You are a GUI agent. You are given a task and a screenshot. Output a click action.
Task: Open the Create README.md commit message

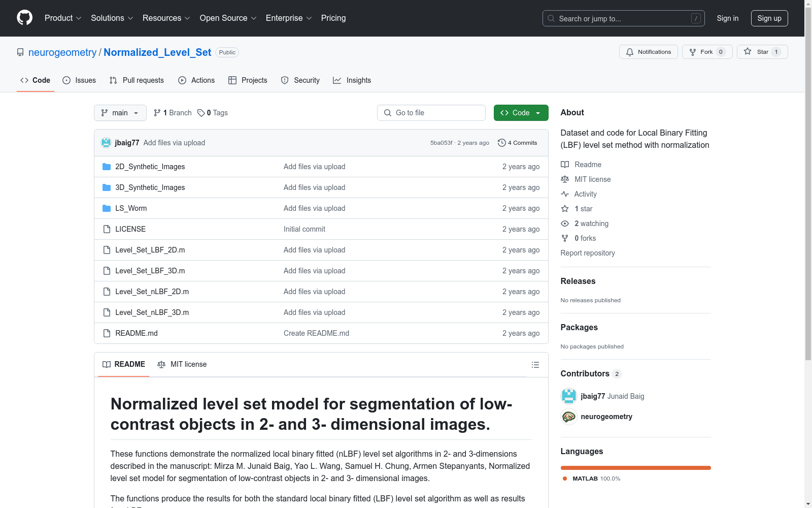[x=316, y=333]
